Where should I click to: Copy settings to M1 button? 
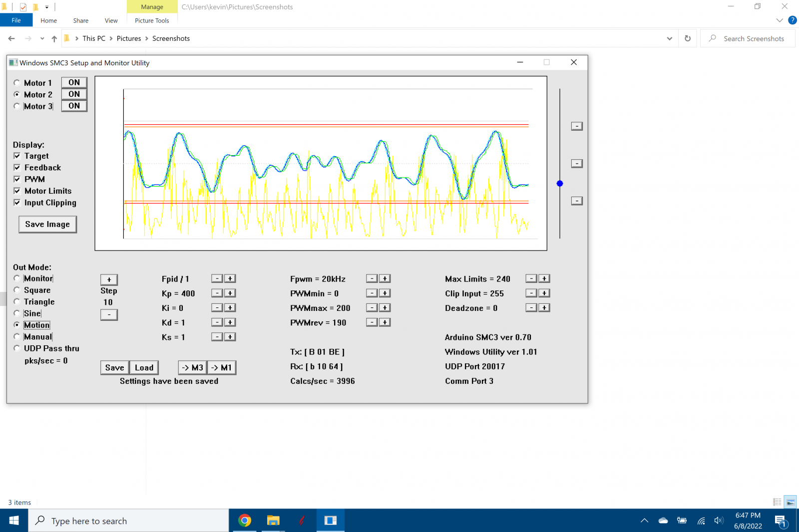(221, 368)
